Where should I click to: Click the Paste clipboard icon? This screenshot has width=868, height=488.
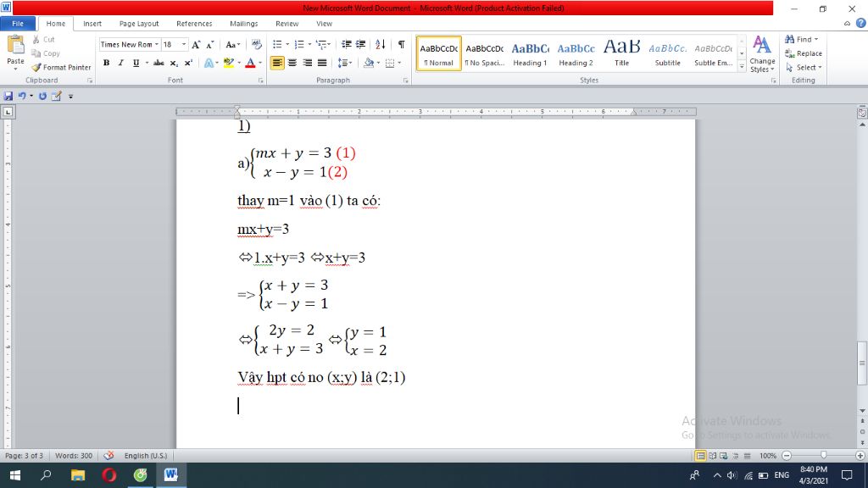[15, 46]
